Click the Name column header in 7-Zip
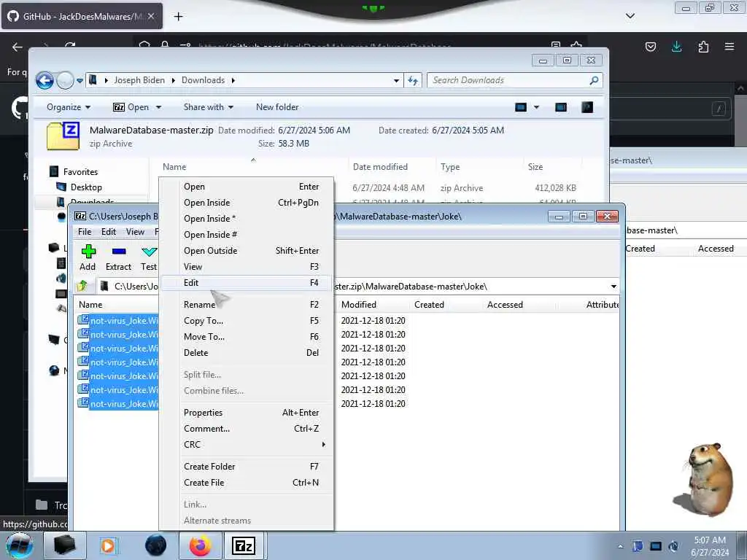Screen dimensions: 747x560 [x=90, y=304]
